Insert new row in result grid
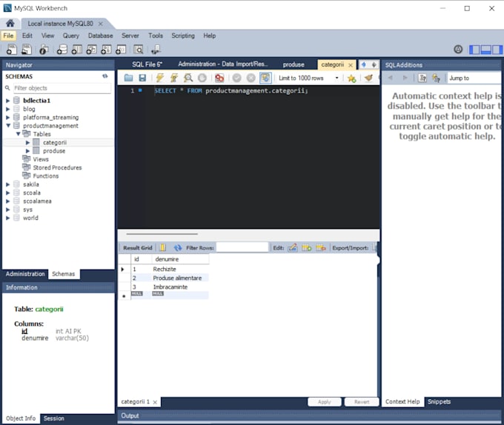The width and height of the screenshot is (504, 425). click(x=307, y=247)
